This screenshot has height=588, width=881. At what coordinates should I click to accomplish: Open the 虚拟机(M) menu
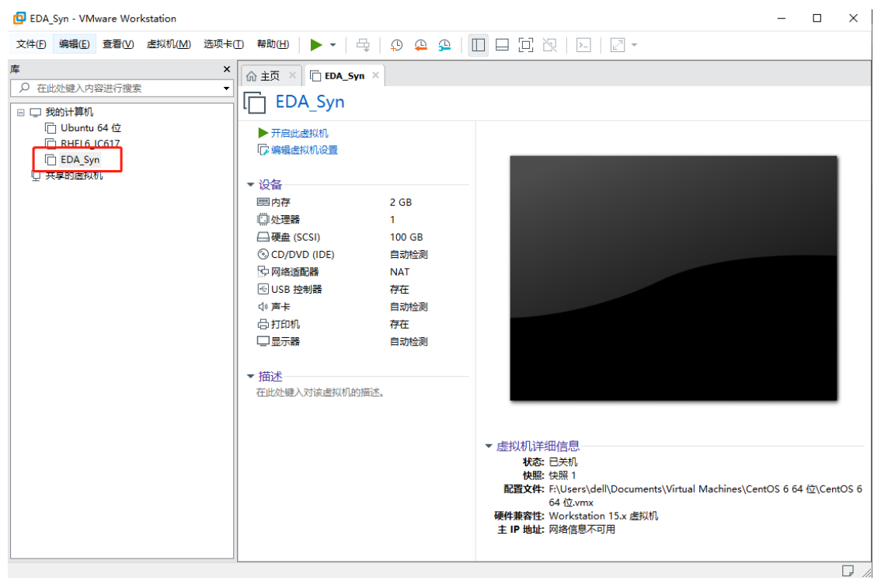tap(168, 43)
